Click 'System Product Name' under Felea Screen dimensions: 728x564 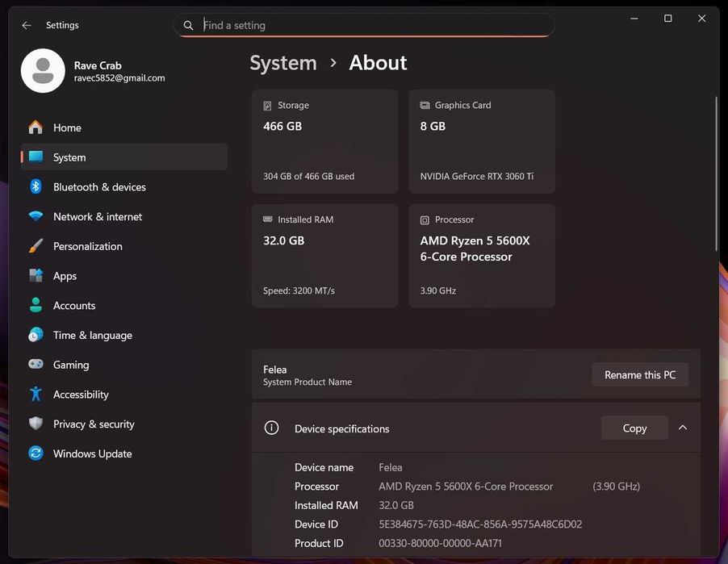pos(308,382)
